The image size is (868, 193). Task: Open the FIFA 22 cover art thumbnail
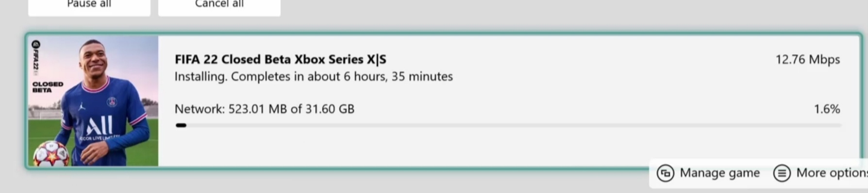pos(93,101)
